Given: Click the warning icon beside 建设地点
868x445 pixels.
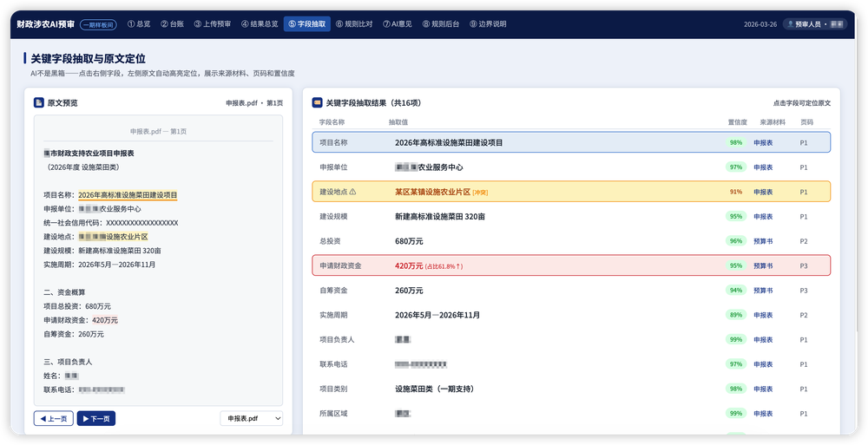Looking at the screenshot, I should 352,192.
